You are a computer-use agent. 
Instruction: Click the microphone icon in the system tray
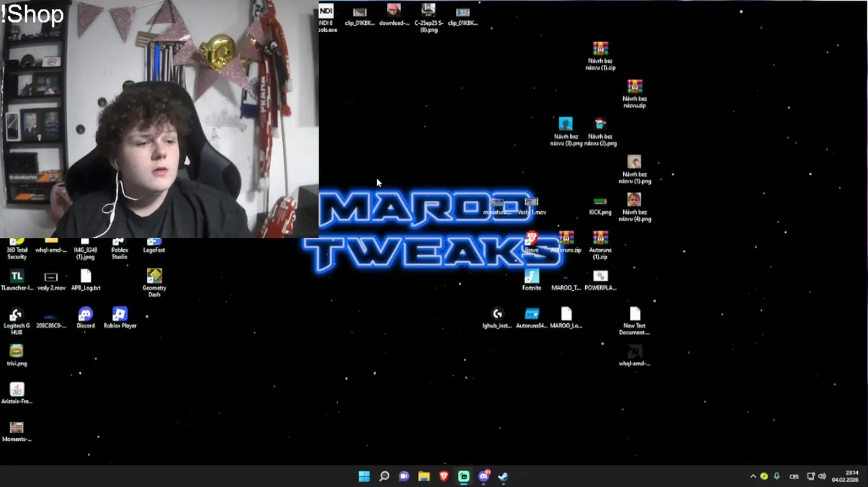coord(777,476)
